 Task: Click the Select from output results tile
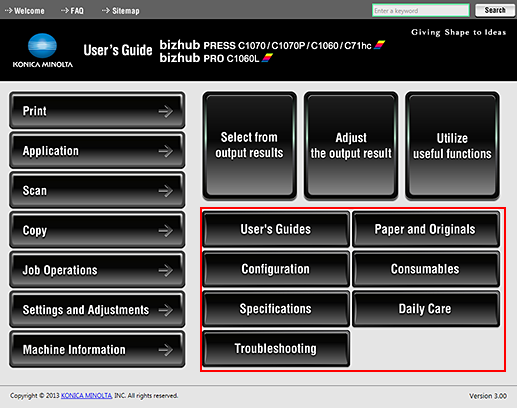(249, 146)
